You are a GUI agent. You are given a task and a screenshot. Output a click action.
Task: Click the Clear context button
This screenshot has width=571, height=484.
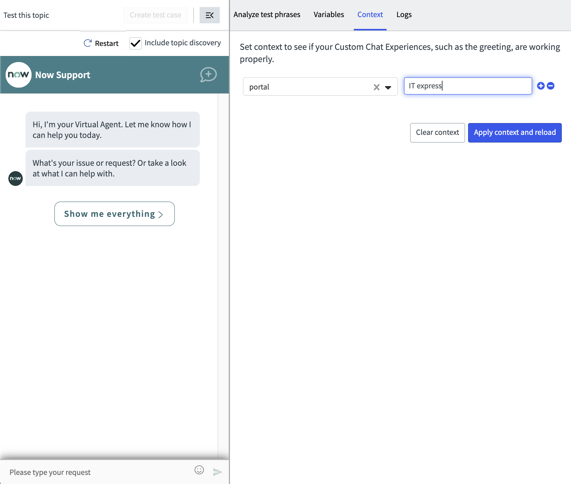click(x=437, y=133)
